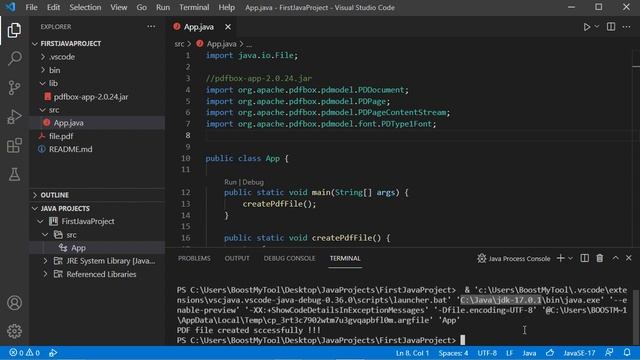
Task: Open editor More Actions ellipsis
Action: [x=627, y=27]
